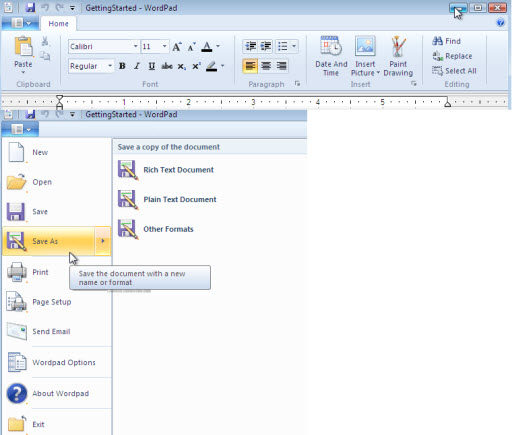Click the Paste clipboard icon

[x=23, y=46]
